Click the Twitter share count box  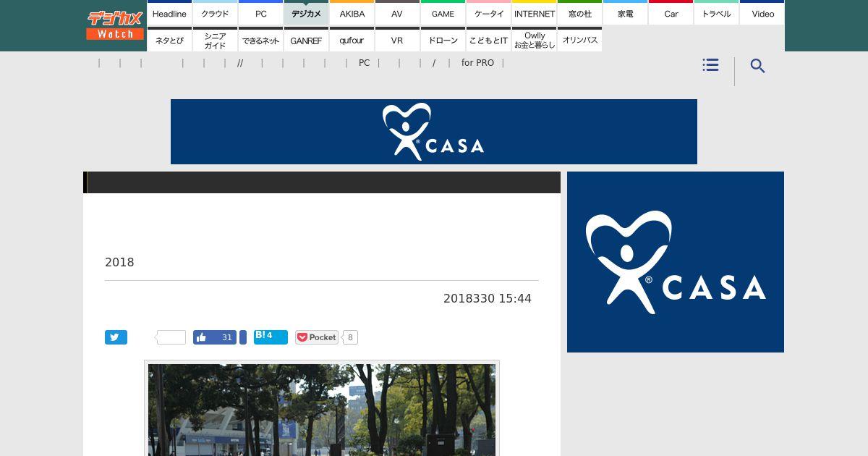[x=171, y=337]
